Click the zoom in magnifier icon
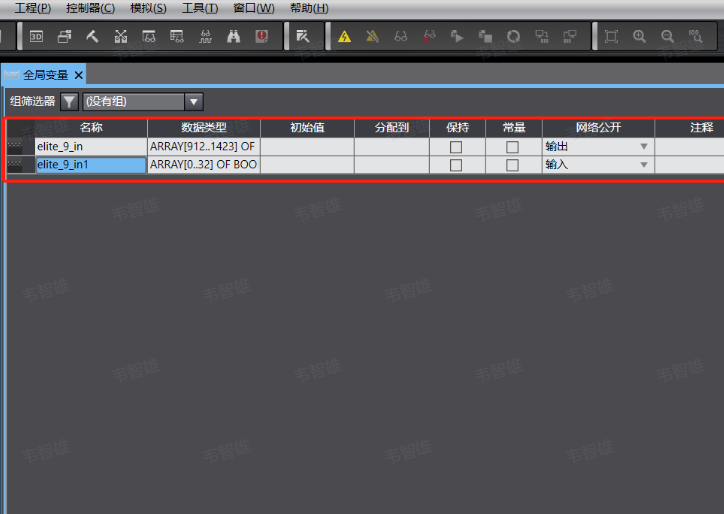Image resolution: width=724 pixels, height=514 pixels. 639,36
